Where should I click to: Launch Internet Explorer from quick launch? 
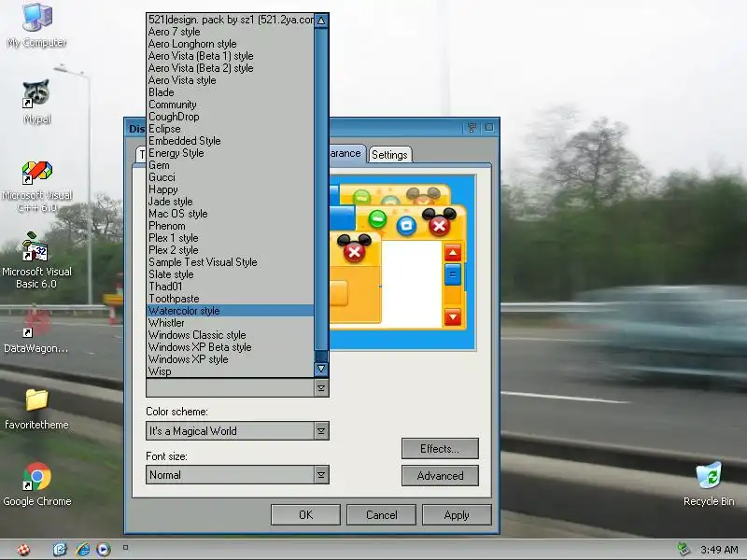coord(82,550)
